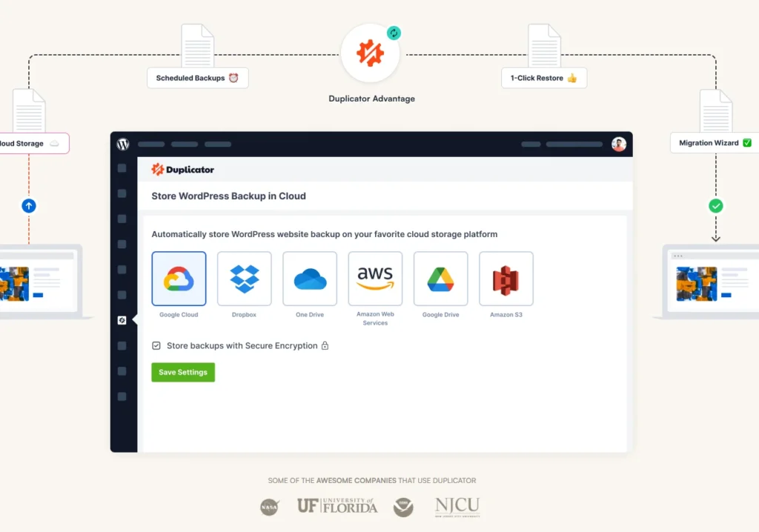Click the green checkmark circle

point(716,206)
